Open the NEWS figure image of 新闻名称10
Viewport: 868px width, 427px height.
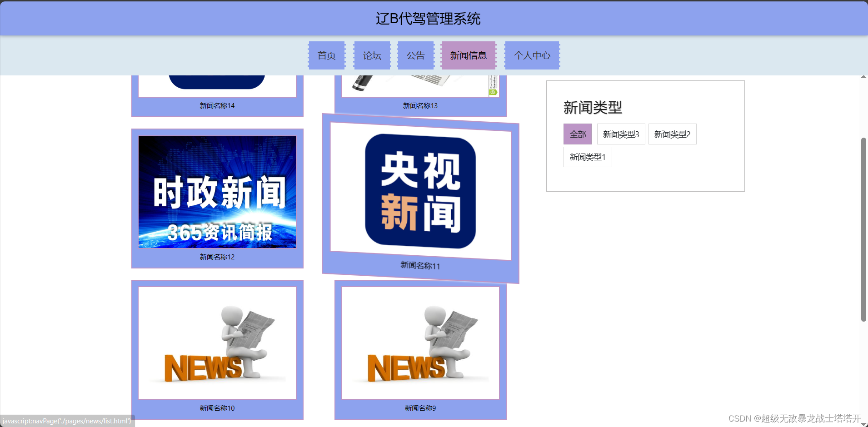(217, 343)
